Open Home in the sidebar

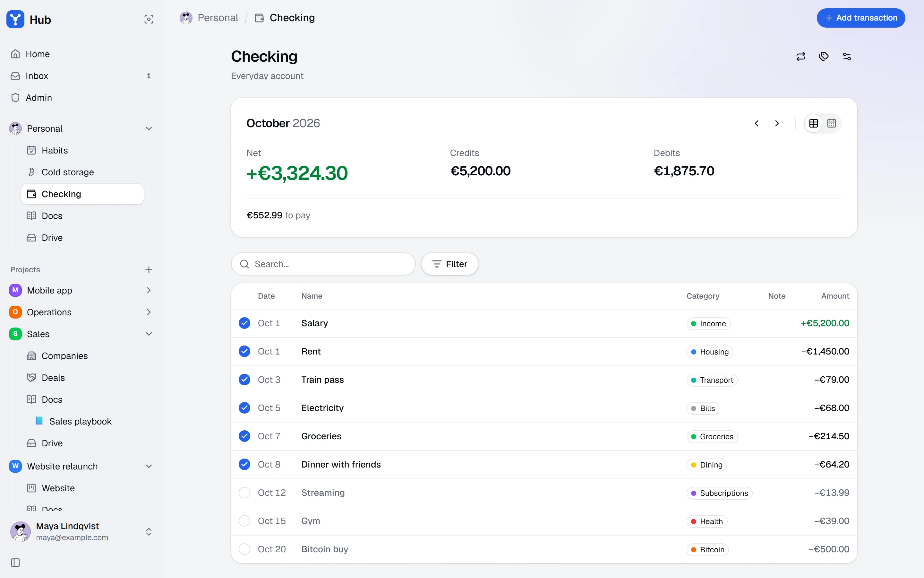[82, 54]
